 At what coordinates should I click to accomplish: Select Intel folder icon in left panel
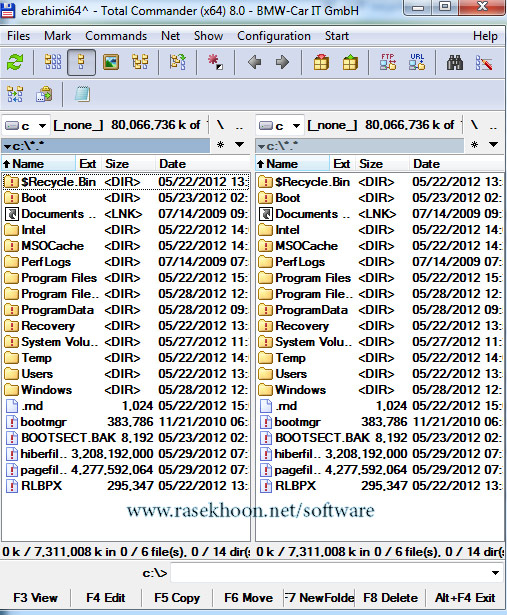12,230
